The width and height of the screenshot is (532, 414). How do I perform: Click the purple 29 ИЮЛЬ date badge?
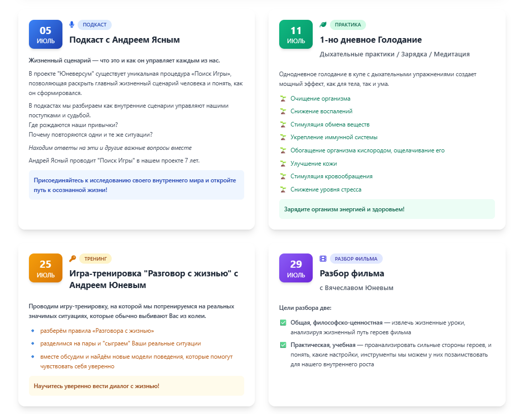click(x=296, y=268)
